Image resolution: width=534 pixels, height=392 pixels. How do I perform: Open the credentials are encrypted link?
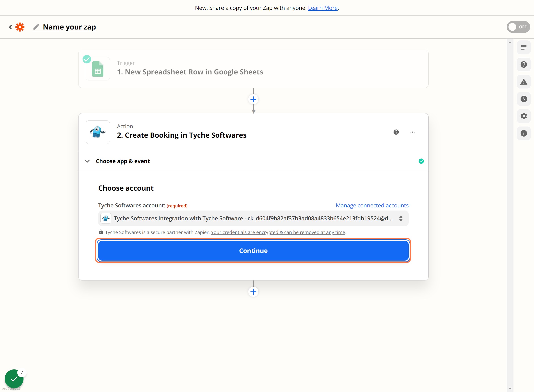click(278, 232)
